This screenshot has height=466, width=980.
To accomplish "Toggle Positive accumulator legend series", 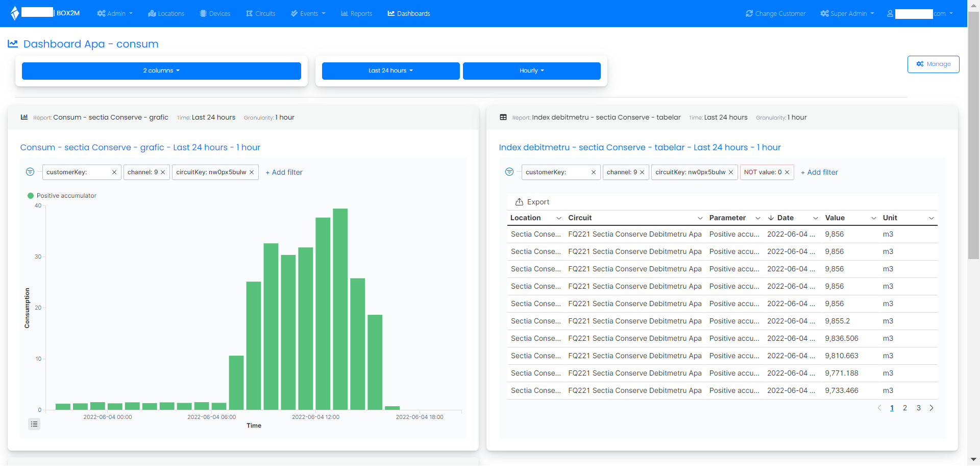I will [x=62, y=196].
